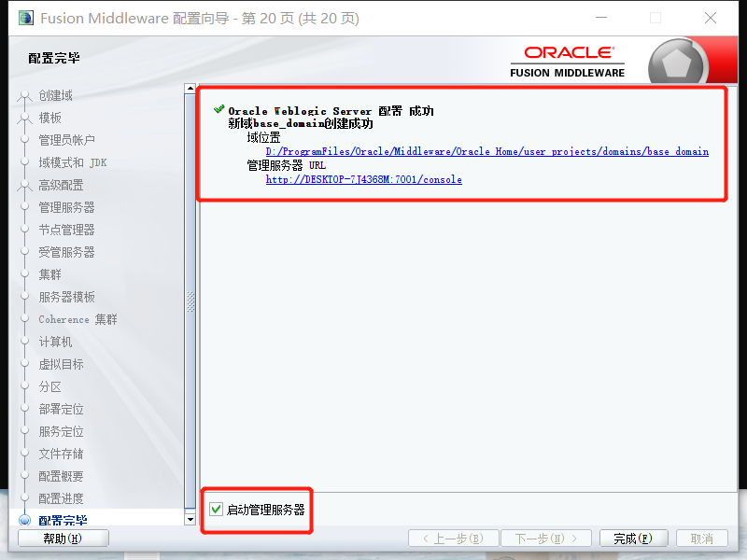Click the Fusion Middleware wizard title bar icon
747x560 pixels.
click(x=25, y=17)
